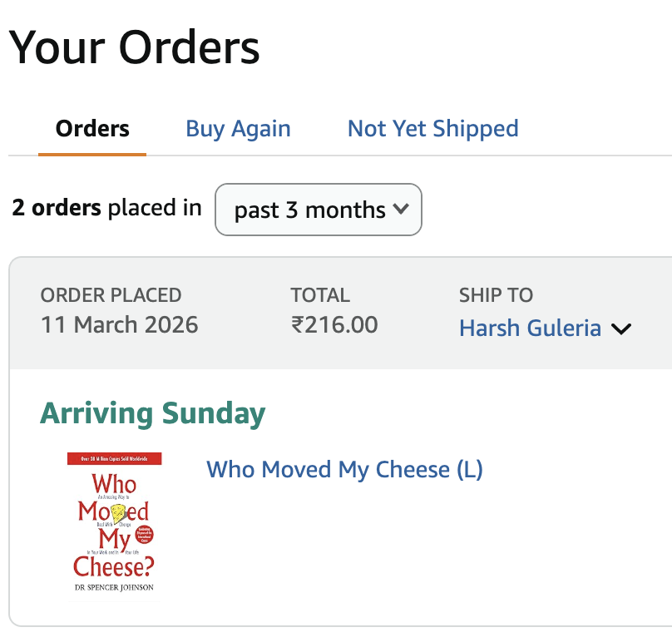Click the 2 orders count text

click(x=57, y=208)
